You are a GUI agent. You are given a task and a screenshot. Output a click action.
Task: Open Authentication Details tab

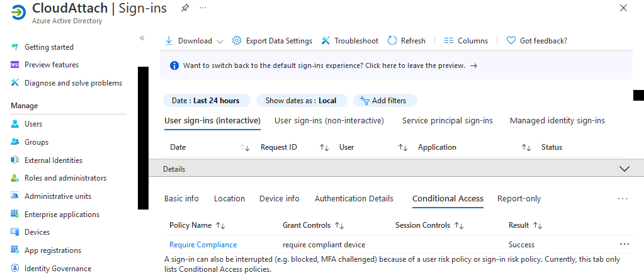point(354,199)
